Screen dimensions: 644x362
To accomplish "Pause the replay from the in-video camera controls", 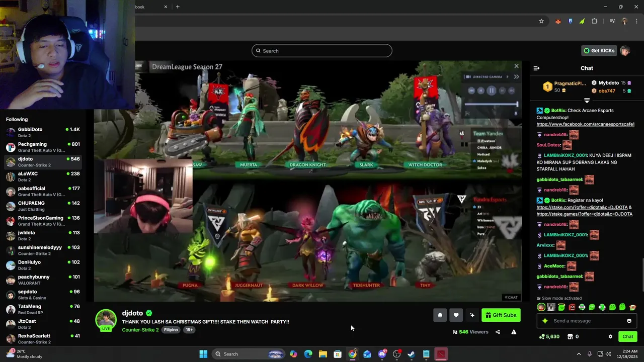I will coord(491,90).
